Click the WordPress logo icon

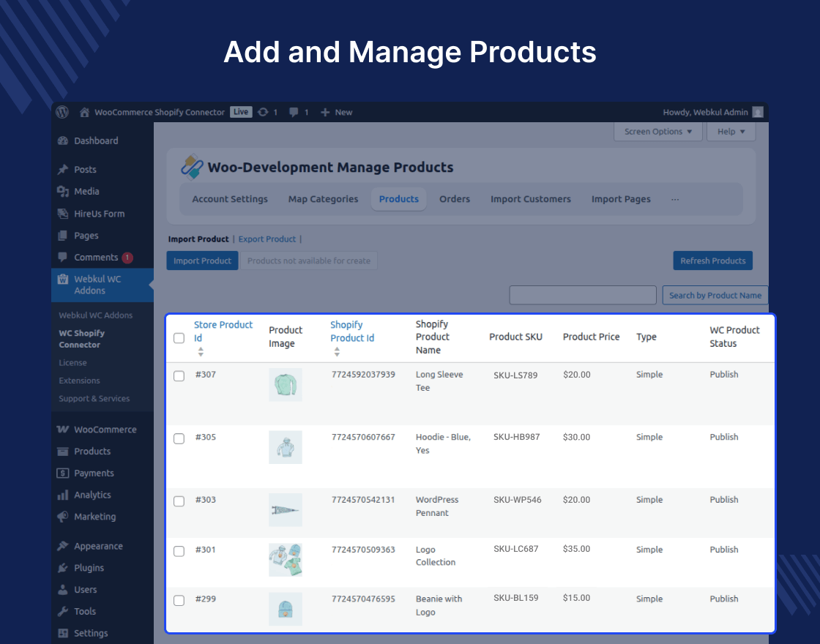62,112
